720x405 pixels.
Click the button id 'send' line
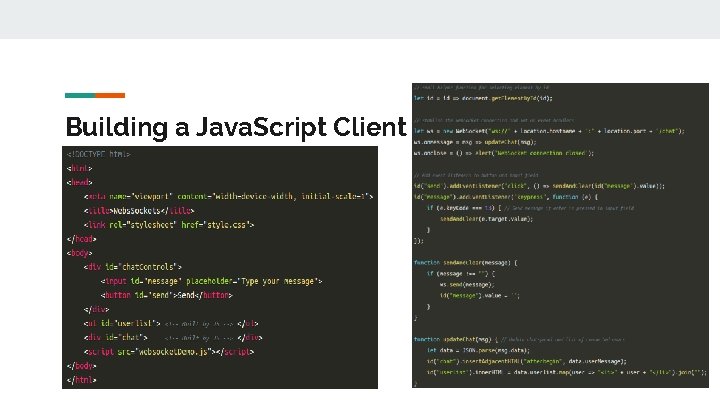pos(167,295)
